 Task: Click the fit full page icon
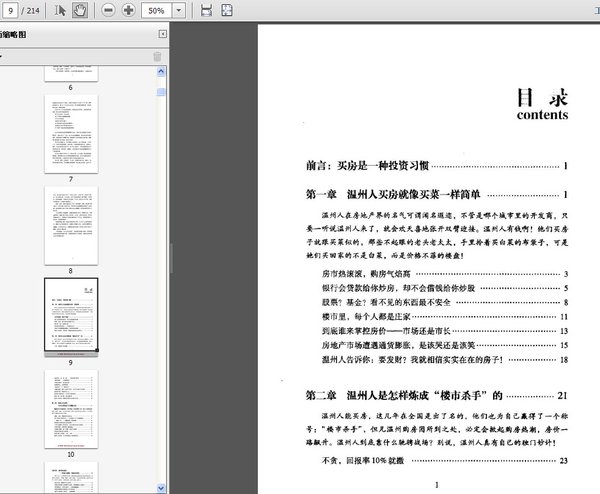[227, 10]
